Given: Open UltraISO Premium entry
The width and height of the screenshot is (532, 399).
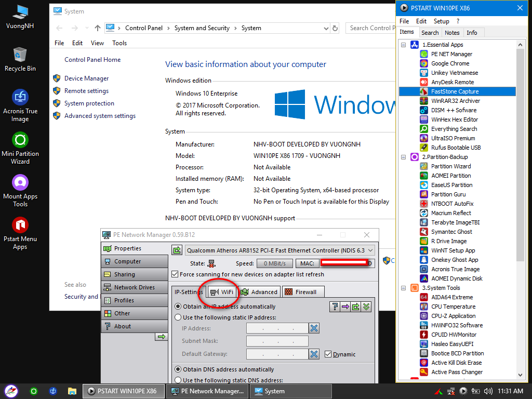Looking at the screenshot, I should [453, 138].
